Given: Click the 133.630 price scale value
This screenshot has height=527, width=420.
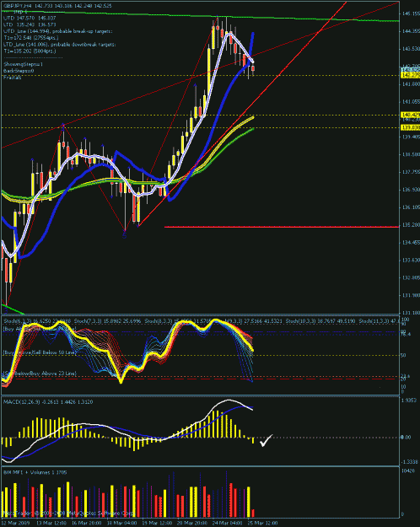Looking at the screenshot, I should point(411,261).
